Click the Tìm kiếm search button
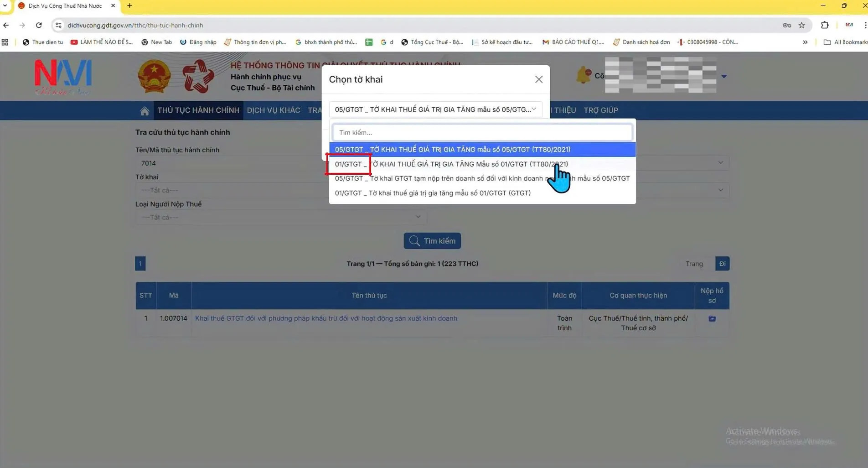This screenshot has height=468, width=868. tap(432, 241)
